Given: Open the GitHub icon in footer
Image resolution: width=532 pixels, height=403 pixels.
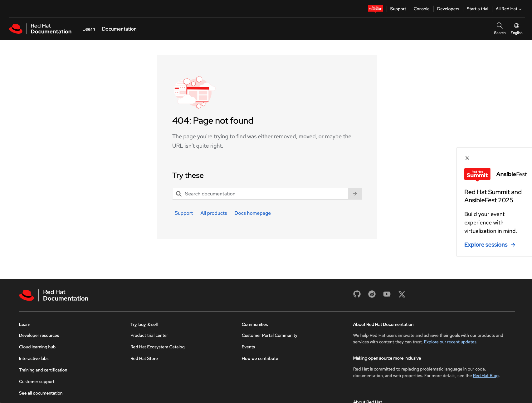Looking at the screenshot, I should click(x=357, y=294).
